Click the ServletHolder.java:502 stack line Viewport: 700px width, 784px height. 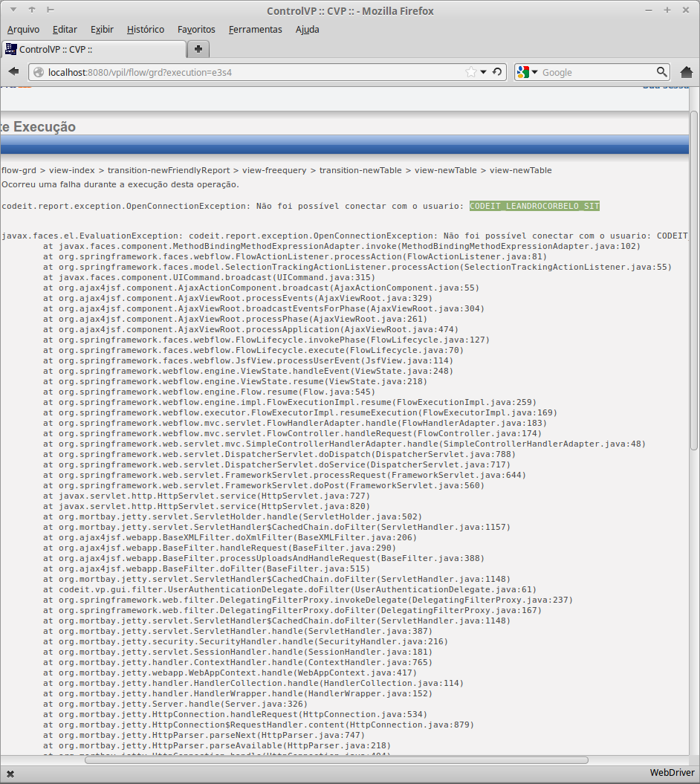(232, 516)
